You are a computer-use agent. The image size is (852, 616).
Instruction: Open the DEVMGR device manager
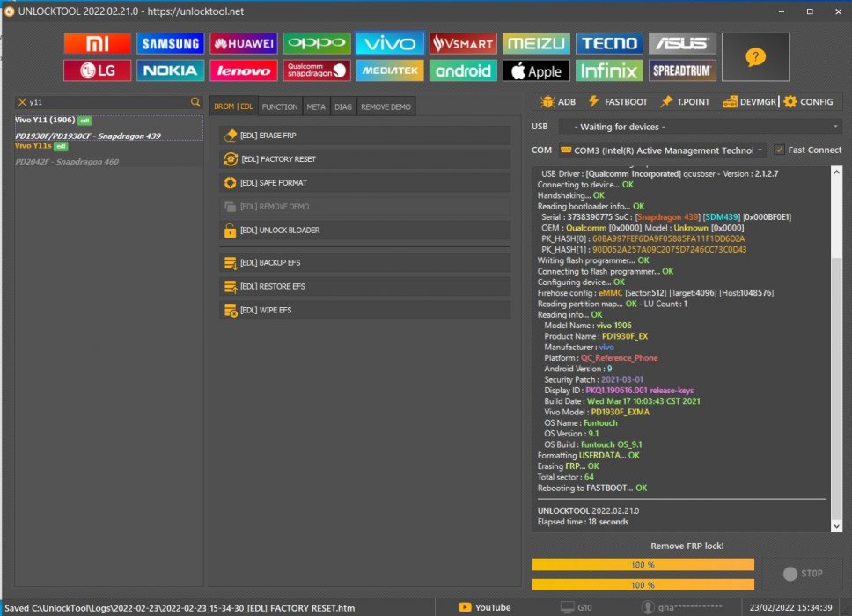point(749,101)
